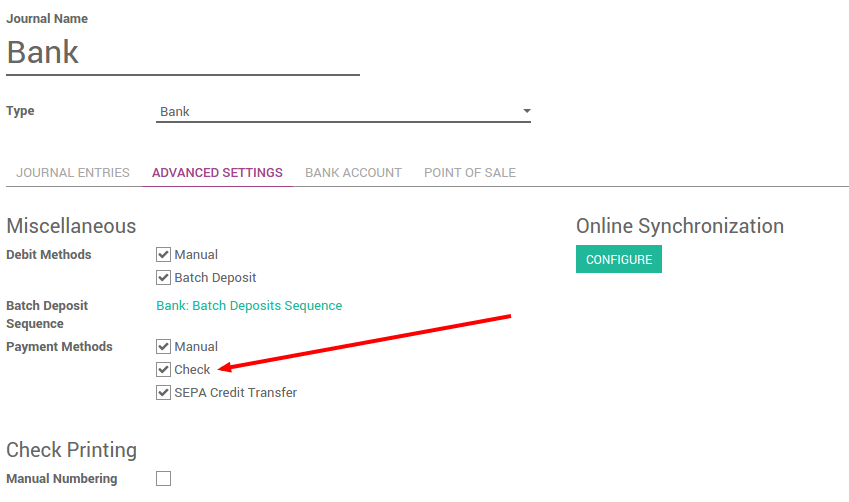Click the Batch Deposit label text
Viewport: 849px width, 502px height.
pos(215,278)
